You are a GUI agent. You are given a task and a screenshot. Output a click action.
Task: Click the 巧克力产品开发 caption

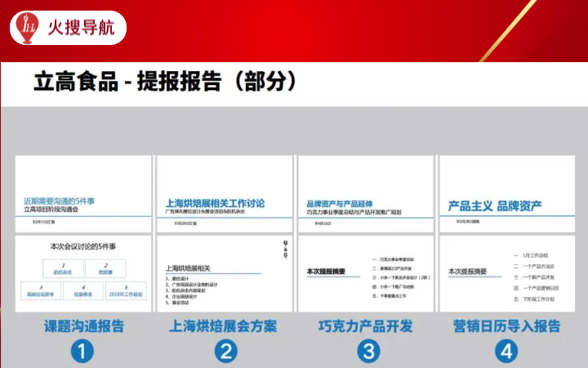tap(366, 326)
